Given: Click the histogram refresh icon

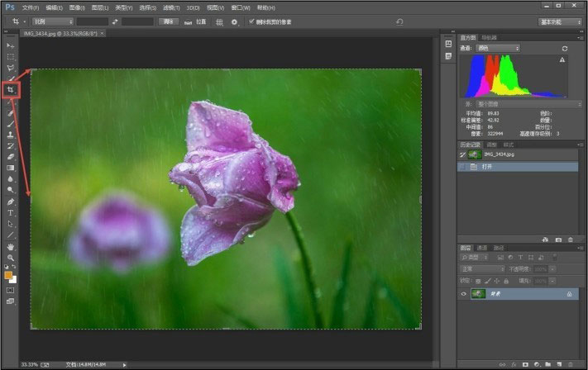Looking at the screenshot, I should 565,49.
